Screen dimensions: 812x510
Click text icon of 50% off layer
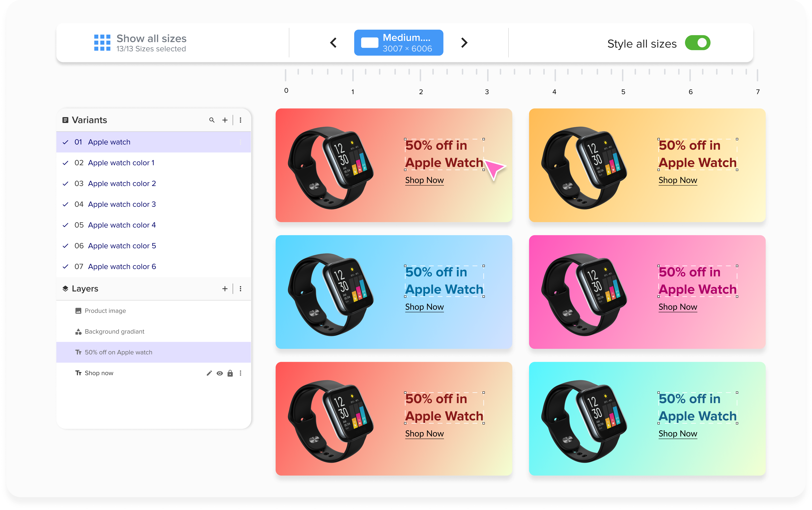pos(78,352)
